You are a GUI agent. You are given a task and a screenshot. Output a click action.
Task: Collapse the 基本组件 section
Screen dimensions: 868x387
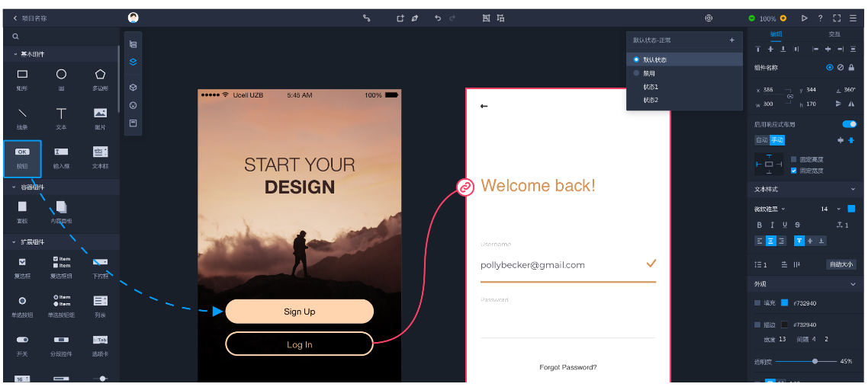pos(14,54)
